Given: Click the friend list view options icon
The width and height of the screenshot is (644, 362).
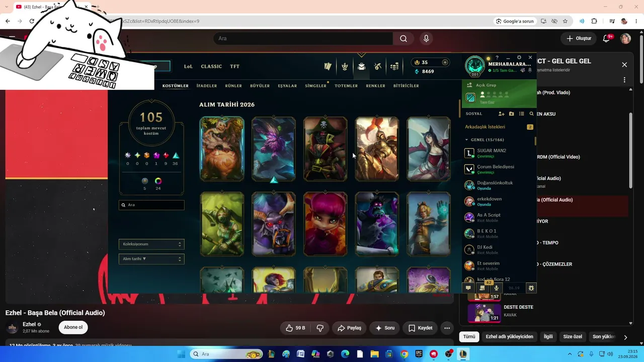Looking at the screenshot, I should (522, 114).
